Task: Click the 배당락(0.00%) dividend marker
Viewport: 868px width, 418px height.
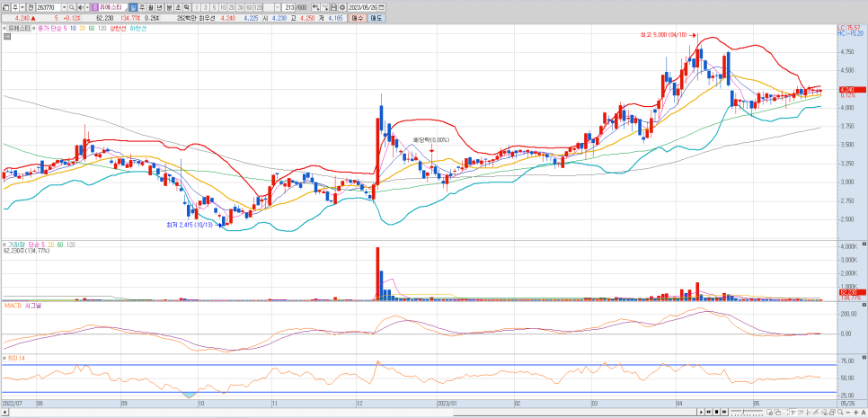Action: coord(432,140)
